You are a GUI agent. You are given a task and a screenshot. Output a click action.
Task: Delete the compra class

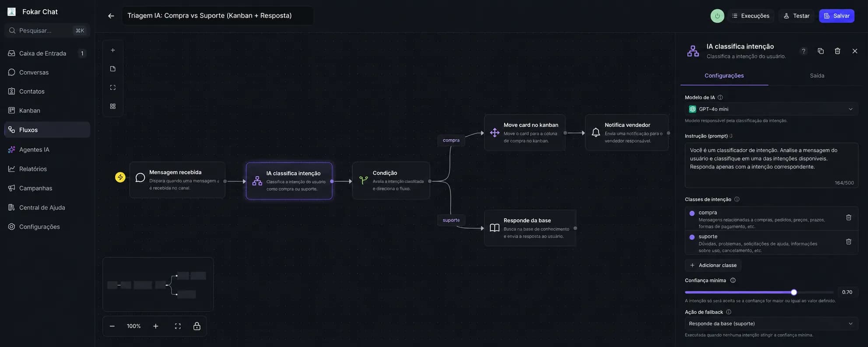coord(848,217)
